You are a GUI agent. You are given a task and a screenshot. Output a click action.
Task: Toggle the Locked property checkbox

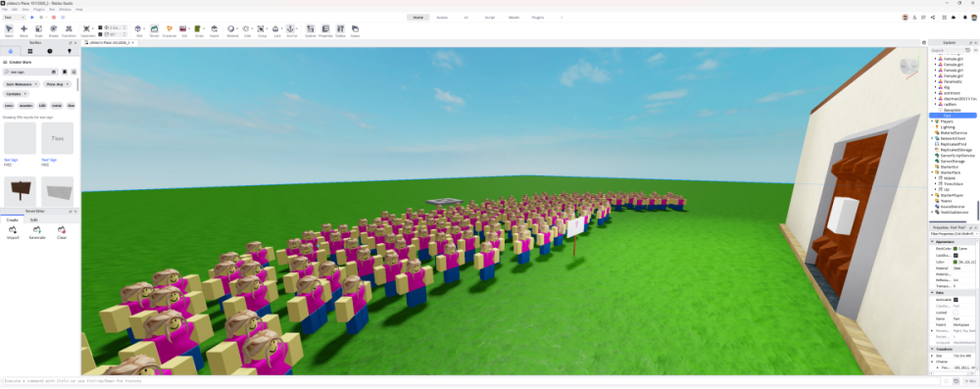pyautogui.click(x=955, y=312)
